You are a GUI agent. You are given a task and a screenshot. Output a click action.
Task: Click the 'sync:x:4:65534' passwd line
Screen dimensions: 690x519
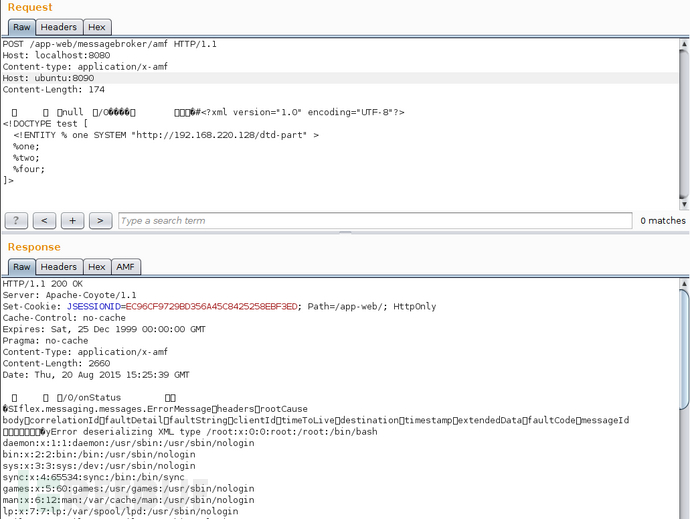point(94,478)
